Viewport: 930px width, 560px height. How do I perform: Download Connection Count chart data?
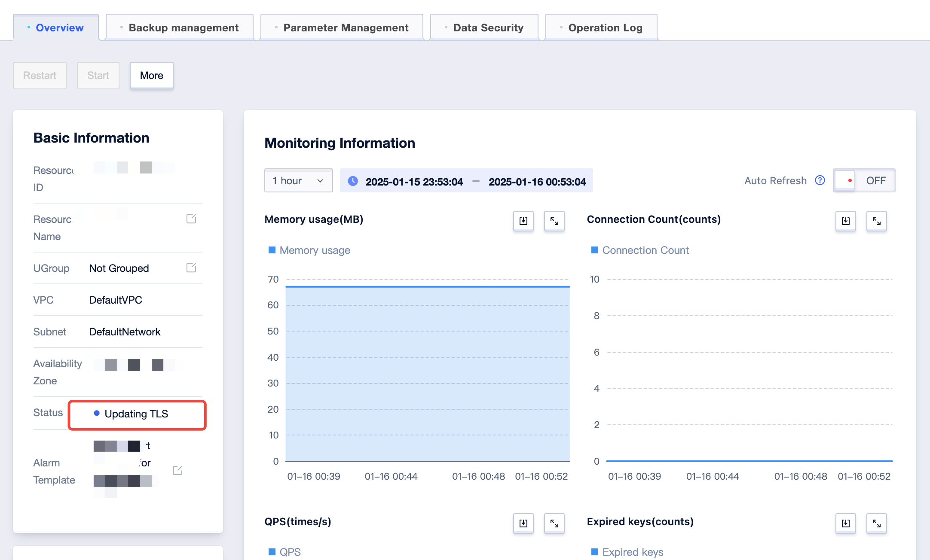[x=846, y=221]
